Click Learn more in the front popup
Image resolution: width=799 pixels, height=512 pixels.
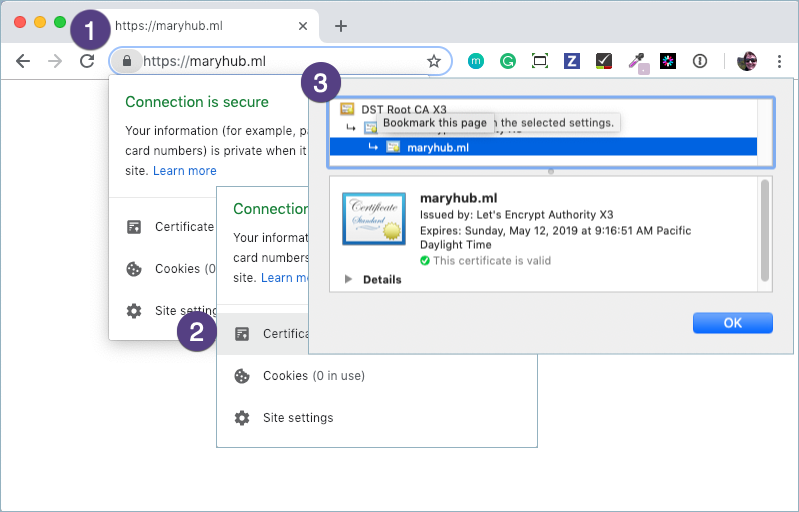coord(284,278)
